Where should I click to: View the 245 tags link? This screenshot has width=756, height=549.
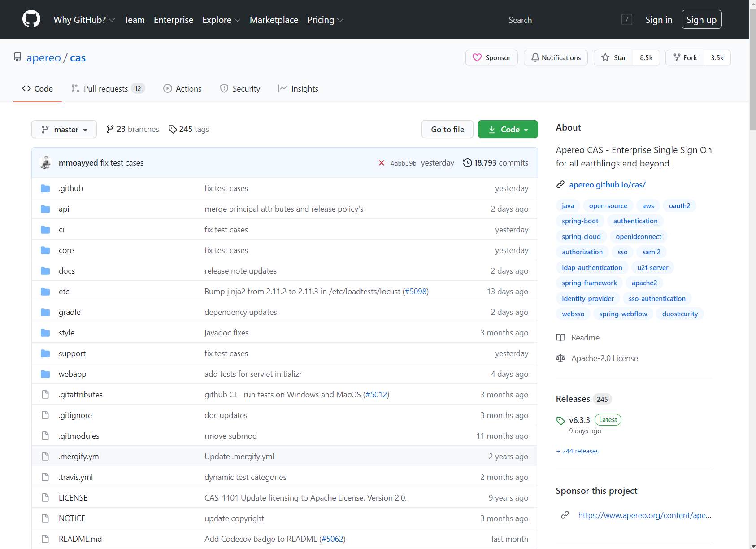pyautogui.click(x=189, y=129)
